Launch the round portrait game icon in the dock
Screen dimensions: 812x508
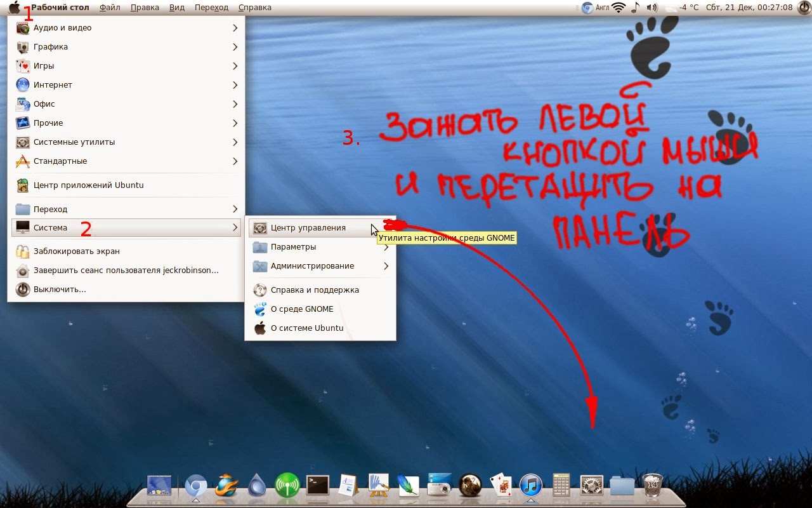(x=470, y=485)
